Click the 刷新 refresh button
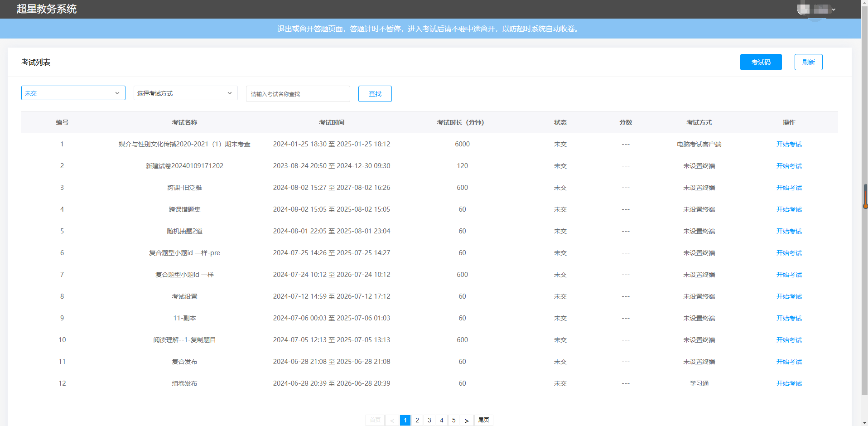The height and width of the screenshot is (426, 868). click(x=809, y=62)
